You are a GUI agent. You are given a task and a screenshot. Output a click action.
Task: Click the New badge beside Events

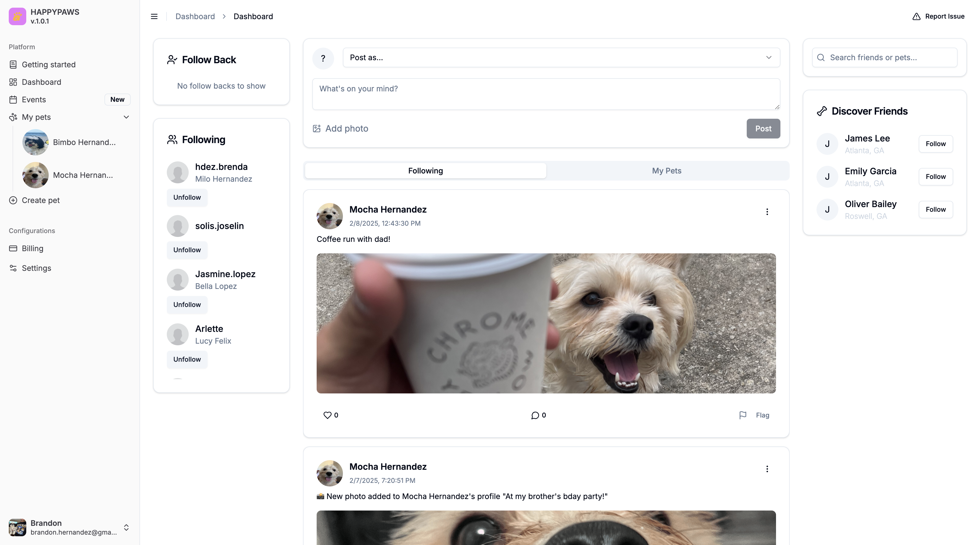[117, 100]
